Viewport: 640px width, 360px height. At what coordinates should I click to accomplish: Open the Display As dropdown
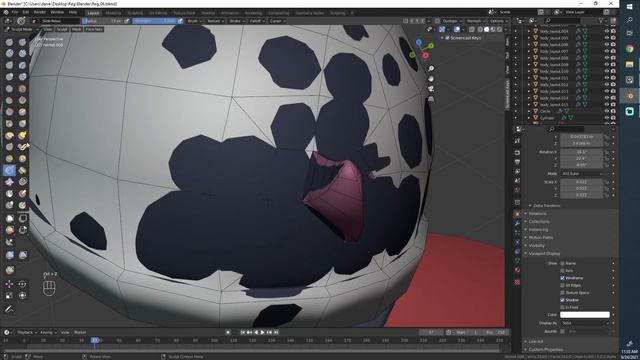pyautogui.click(x=585, y=323)
